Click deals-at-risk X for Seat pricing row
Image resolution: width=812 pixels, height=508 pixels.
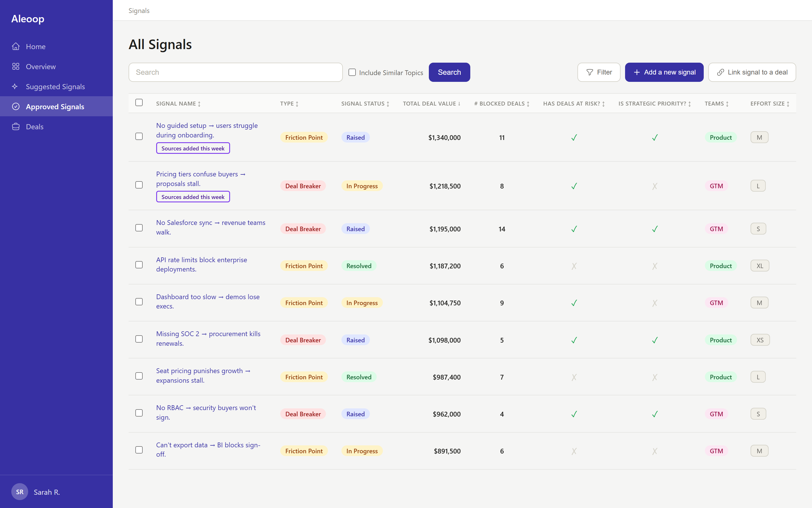574,377
